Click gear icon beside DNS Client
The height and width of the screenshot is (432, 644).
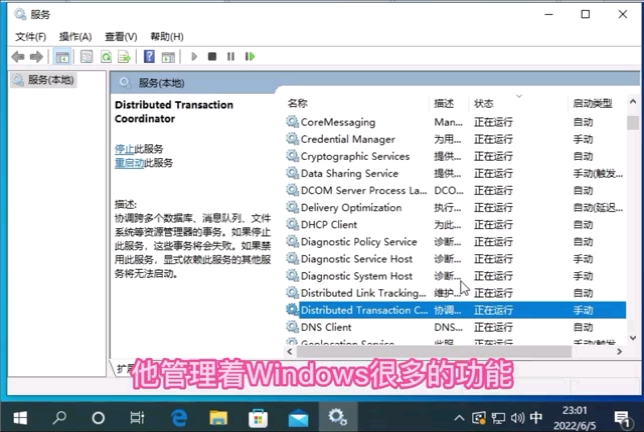(x=292, y=327)
